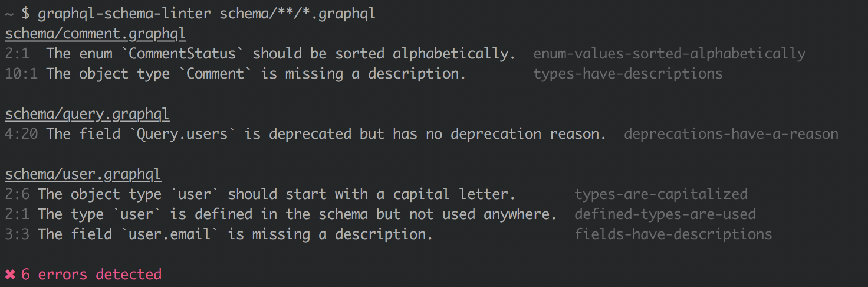The image size is (868, 287).
Task: Click the `CommentStatus` enum name
Action: coord(182,54)
